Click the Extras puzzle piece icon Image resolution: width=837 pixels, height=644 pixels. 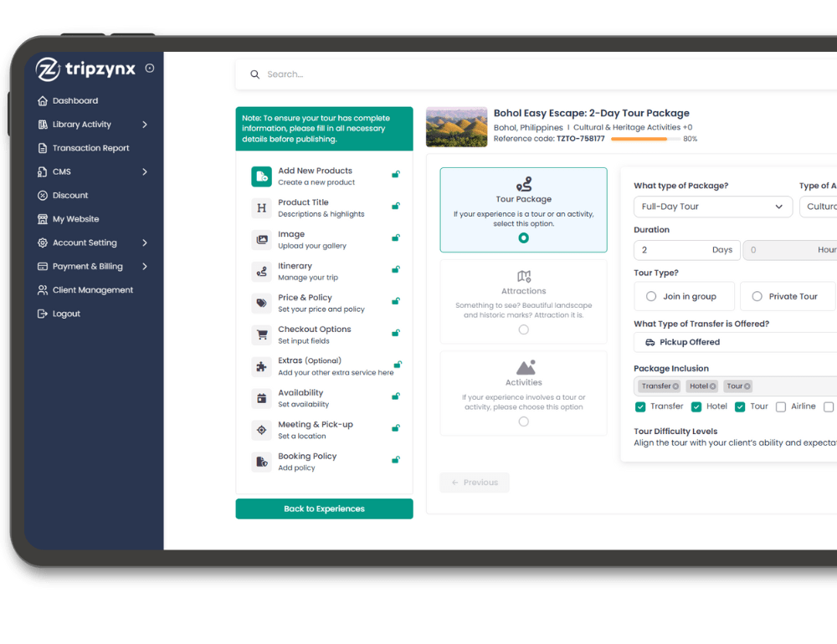click(x=261, y=366)
